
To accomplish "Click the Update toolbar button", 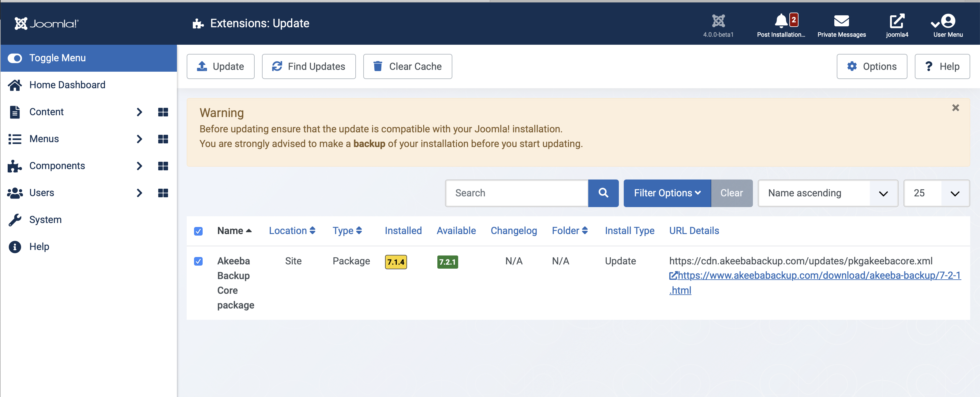I will coord(220,66).
